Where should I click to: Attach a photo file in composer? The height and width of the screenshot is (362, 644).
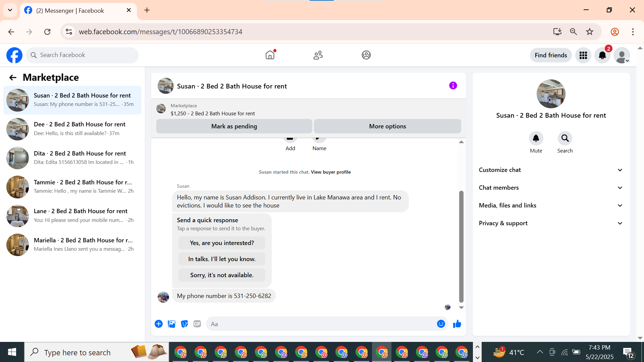[171, 324]
